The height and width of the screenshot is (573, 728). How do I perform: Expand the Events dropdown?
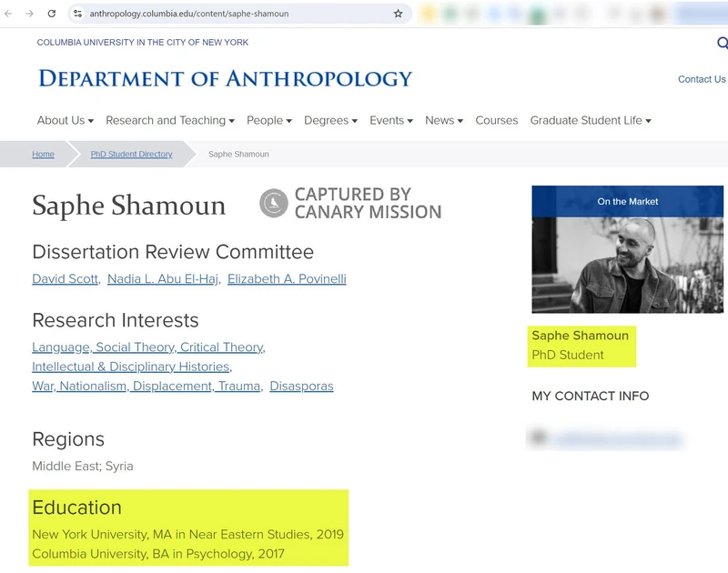tap(389, 120)
